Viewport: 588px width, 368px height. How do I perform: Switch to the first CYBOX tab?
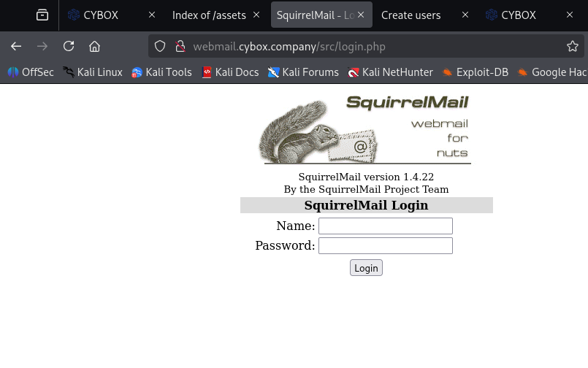point(102,15)
